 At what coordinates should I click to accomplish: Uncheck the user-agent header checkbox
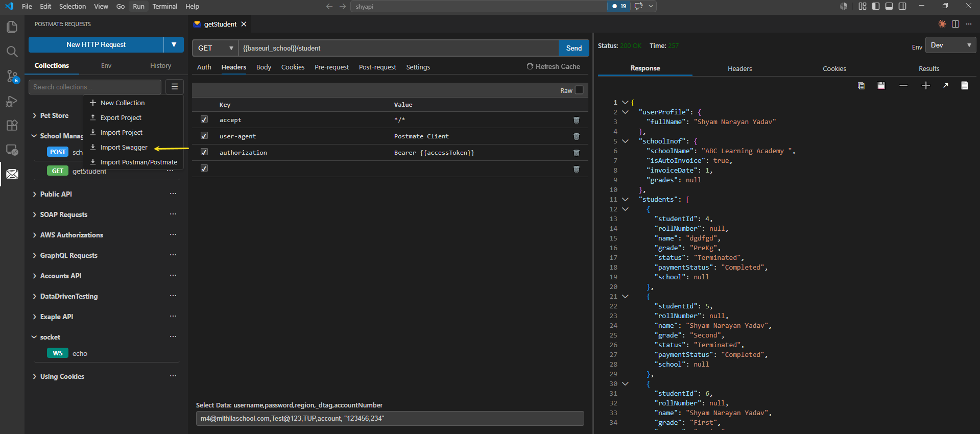[x=204, y=136]
